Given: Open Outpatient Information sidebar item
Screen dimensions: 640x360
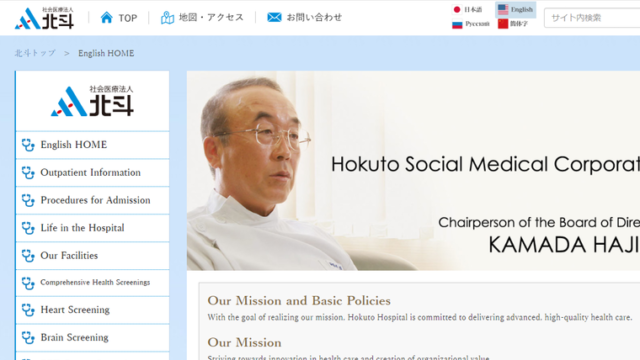Looking at the screenshot, I should [92, 173].
